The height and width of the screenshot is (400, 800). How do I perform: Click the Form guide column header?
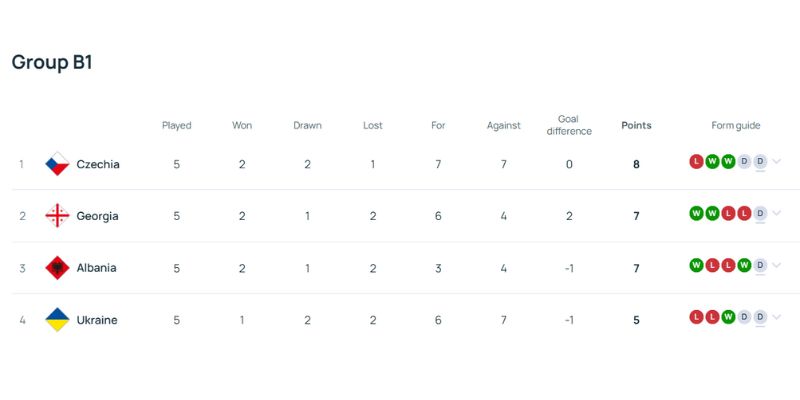coord(736,125)
